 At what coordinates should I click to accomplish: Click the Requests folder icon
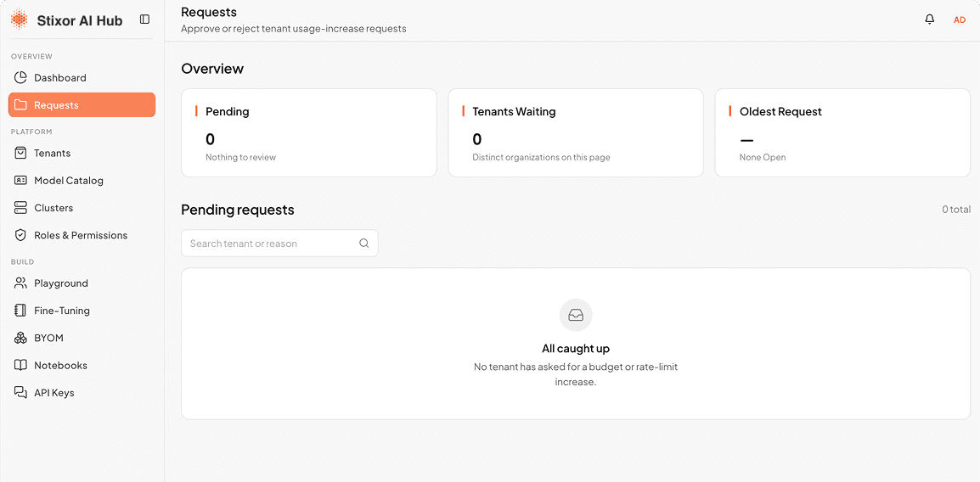coord(20,105)
